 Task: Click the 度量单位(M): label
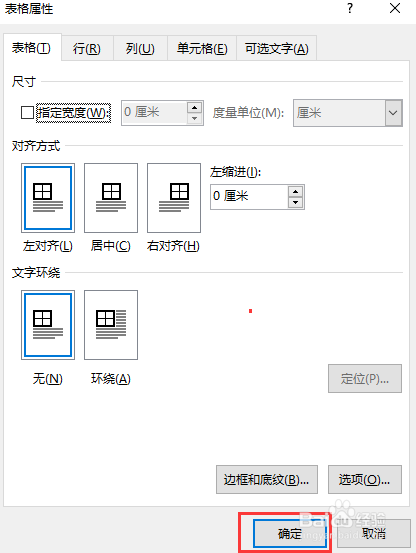248,113
